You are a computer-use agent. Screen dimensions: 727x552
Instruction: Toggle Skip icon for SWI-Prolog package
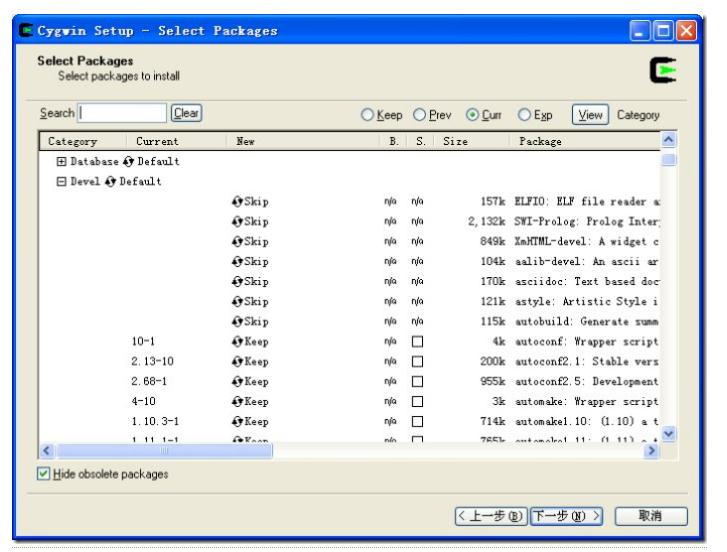click(x=237, y=222)
